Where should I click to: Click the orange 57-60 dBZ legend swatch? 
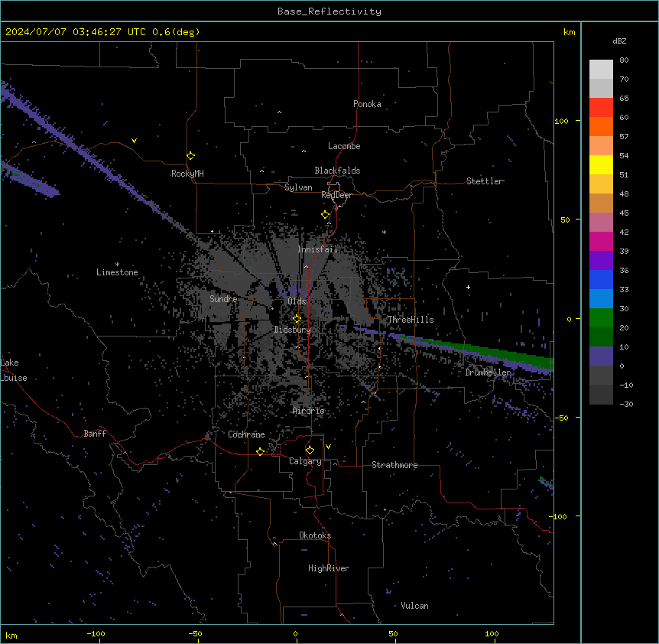[601, 126]
